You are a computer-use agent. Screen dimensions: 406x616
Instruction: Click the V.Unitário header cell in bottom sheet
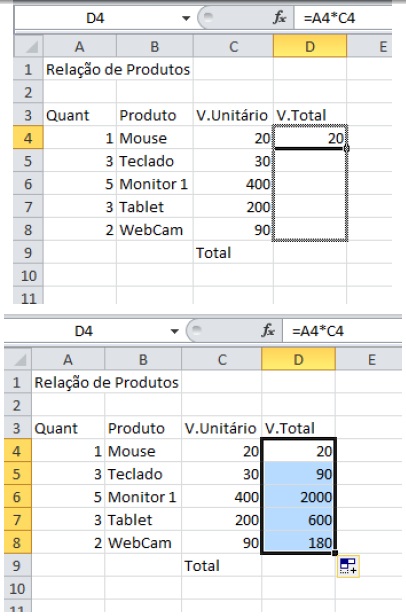coord(222,428)
